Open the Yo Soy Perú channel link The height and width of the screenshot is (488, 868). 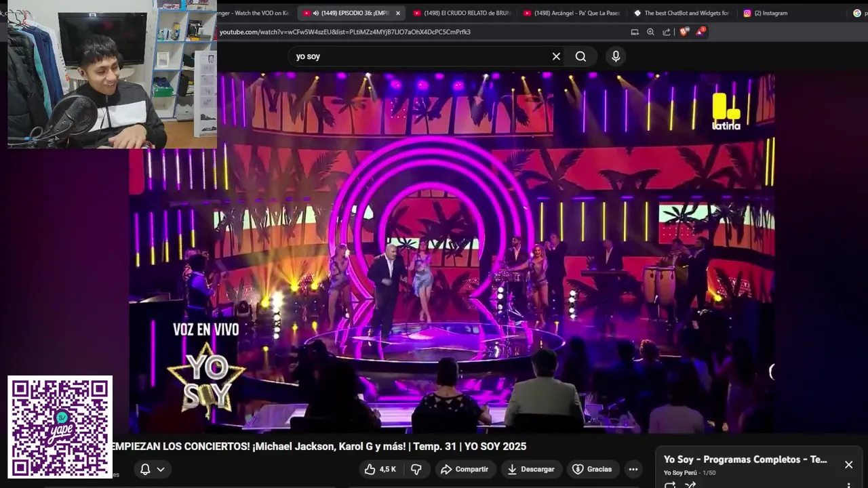[x=680, y=472]
